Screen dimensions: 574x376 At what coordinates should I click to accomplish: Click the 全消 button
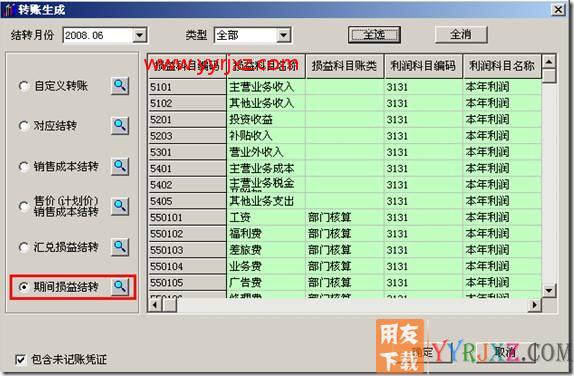461,35
